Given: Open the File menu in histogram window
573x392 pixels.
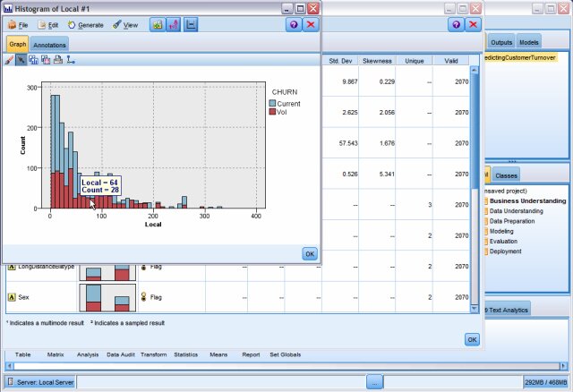Looking at the screenshot, I should [x=18, y=25].
